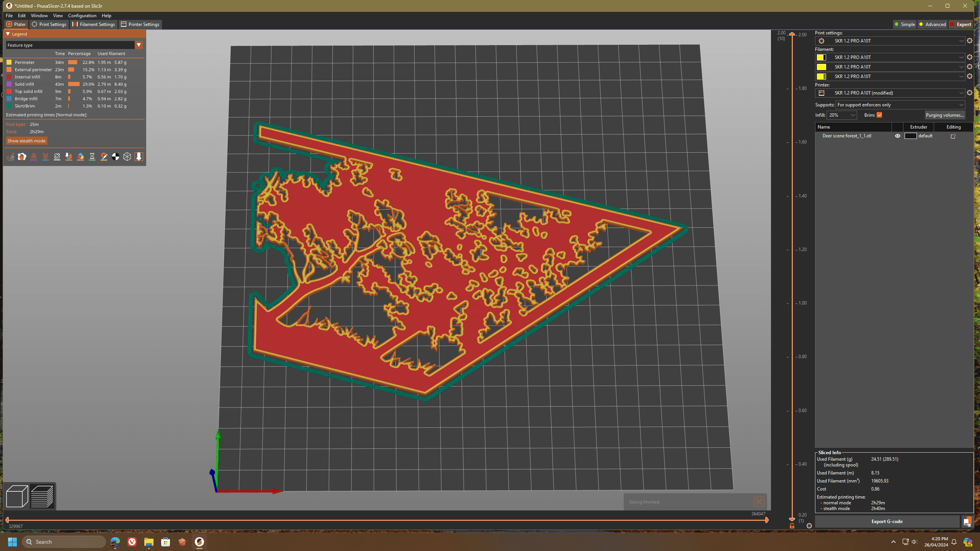The width and height of the screenshot is (980, 551).
Task: Switch to Print Settings tab
Action: click(x=49, y=24)
